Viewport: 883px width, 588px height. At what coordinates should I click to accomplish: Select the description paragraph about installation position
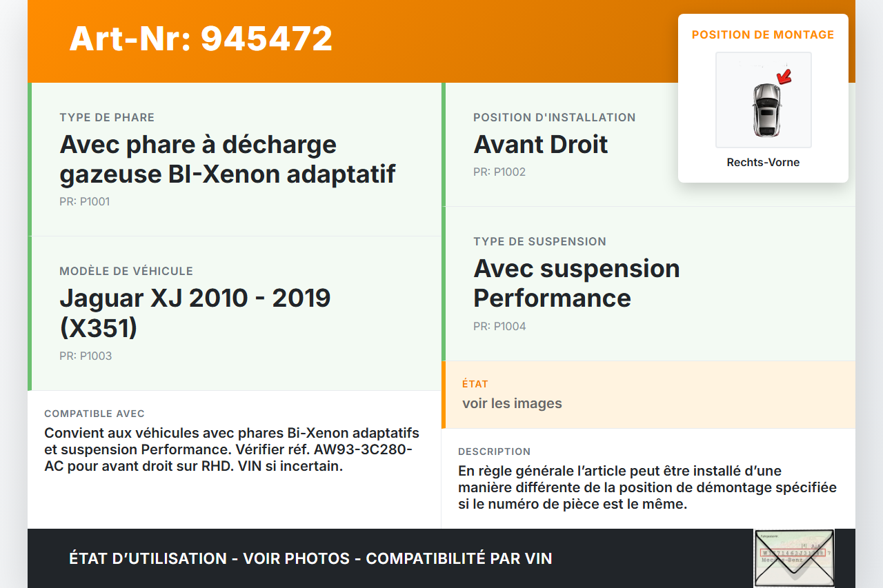(x=647, y=487)
